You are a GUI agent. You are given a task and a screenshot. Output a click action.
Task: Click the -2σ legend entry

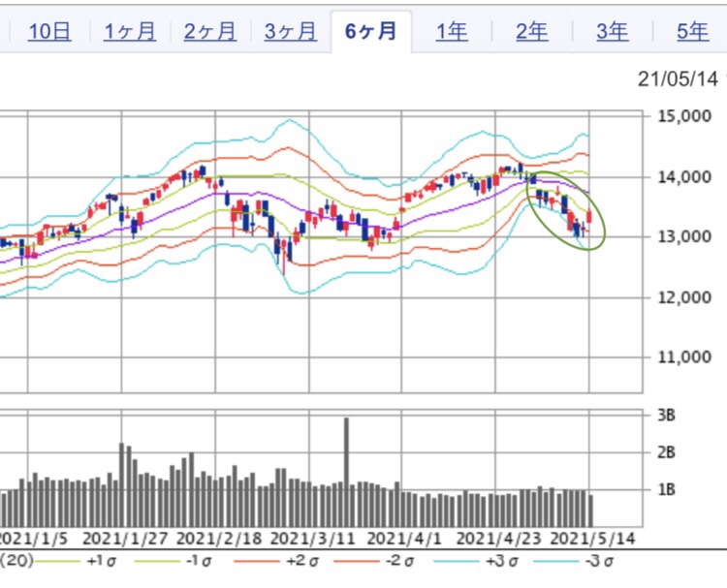coord(373,561)
